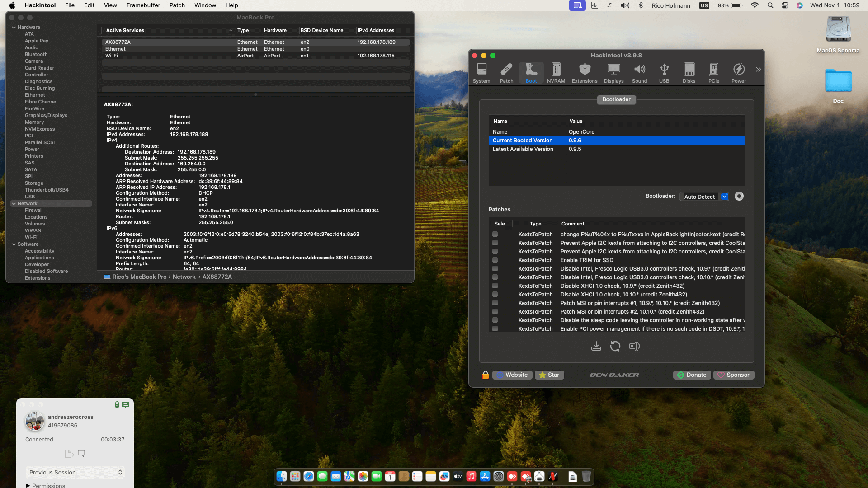This screenshot has width=868, height=488.
Task: Open the Window menu
Action: [205, 5]
